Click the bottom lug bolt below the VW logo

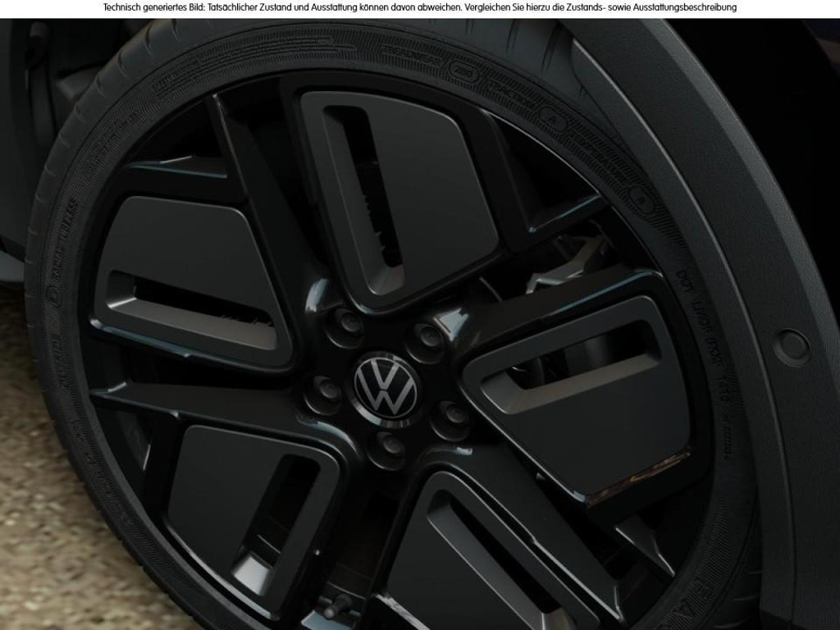[x=392, y=446]
